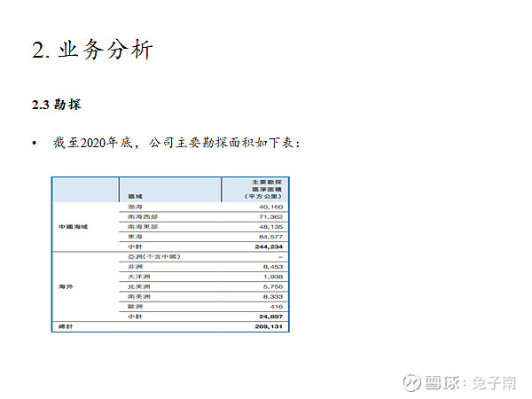Click the value "416"
532x399 pixels.
tap(277, 307)
